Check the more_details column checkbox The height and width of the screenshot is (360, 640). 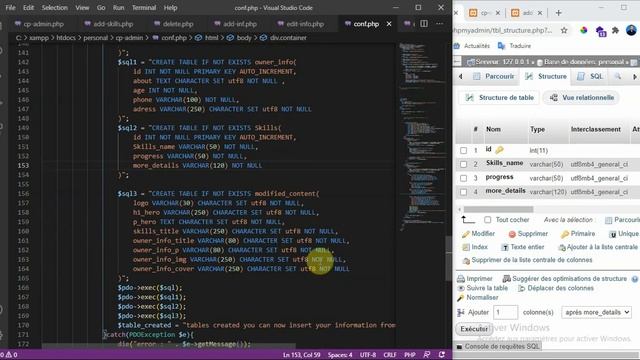tap(463, 192)
